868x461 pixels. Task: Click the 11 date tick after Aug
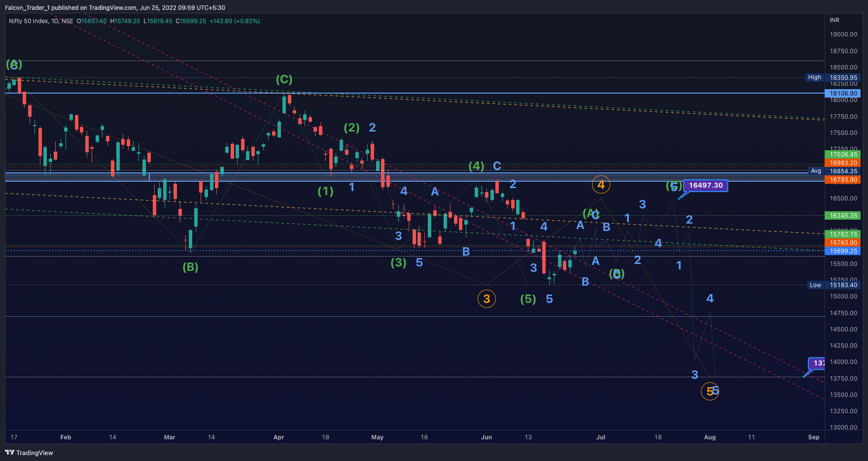coord(751,437)
